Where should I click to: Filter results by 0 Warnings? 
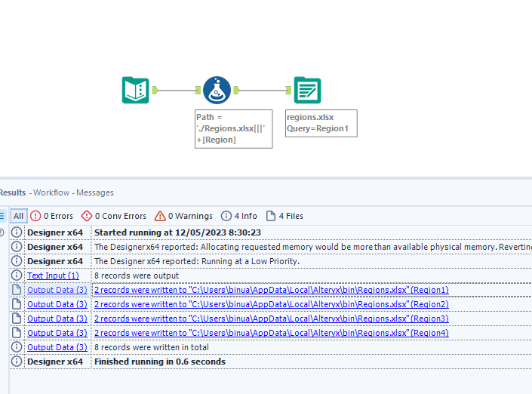point(183,216)
